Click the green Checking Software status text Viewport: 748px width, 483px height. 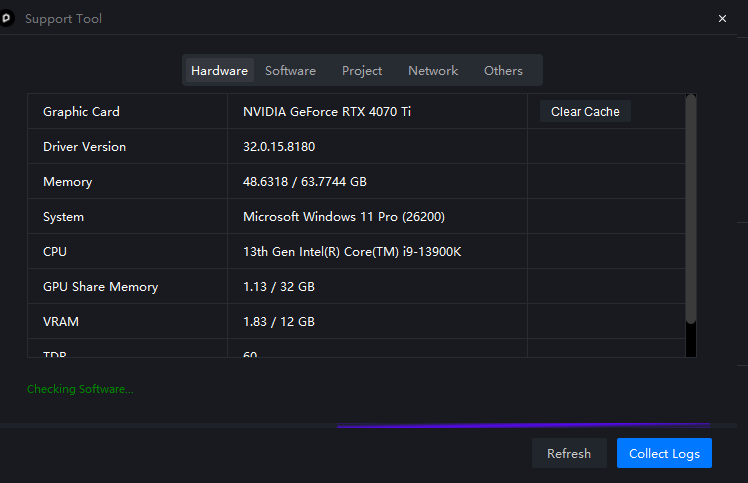pos(80,389)
